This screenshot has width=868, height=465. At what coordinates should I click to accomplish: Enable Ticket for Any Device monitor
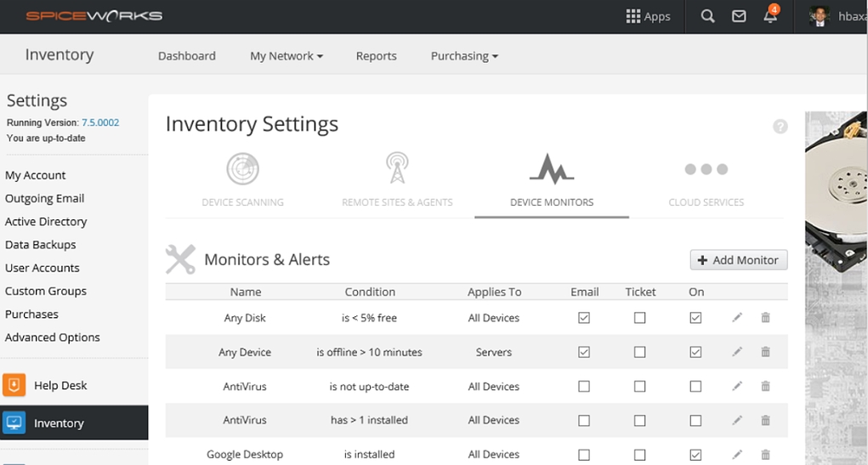pyautogui.click(x=640, y=352)
